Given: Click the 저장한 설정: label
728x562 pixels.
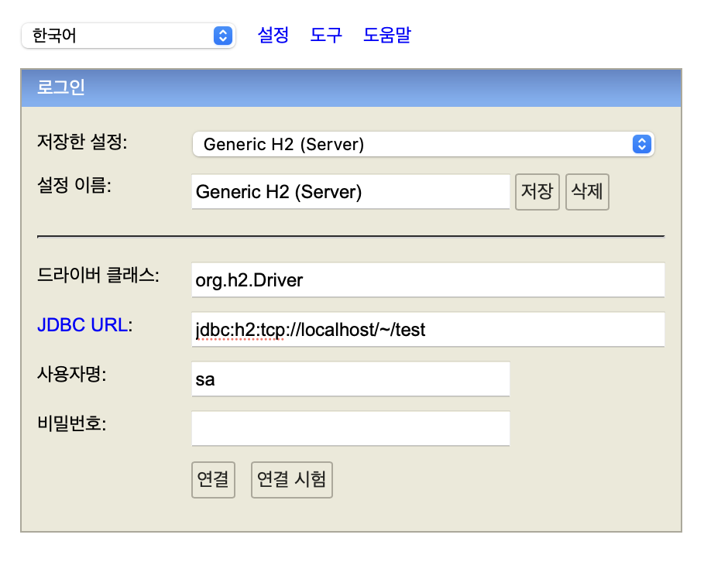Looking at the screenshot, I should click(82, 142).
